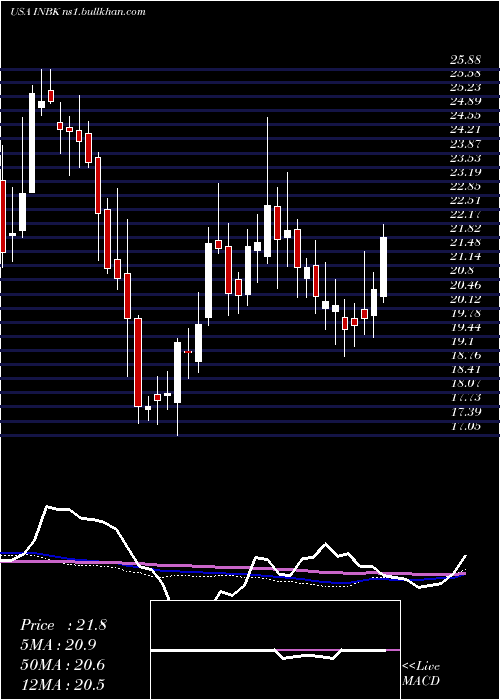The width and height of the screenshot is (500, 700).
Task: Select the 25.88 price axis label
Action: pos(464,59)
